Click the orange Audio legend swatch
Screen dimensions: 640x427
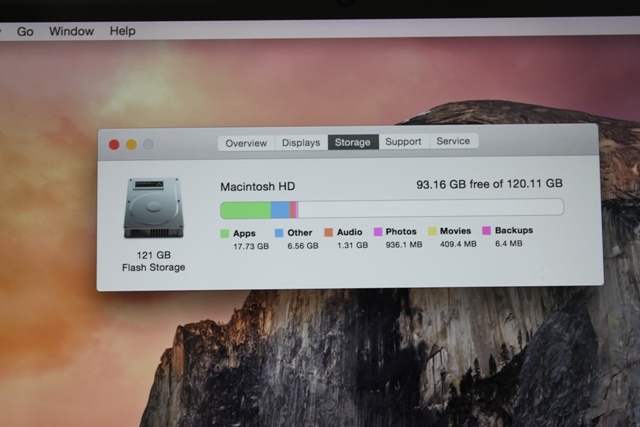pyautogui.click(x=329, y=232)
